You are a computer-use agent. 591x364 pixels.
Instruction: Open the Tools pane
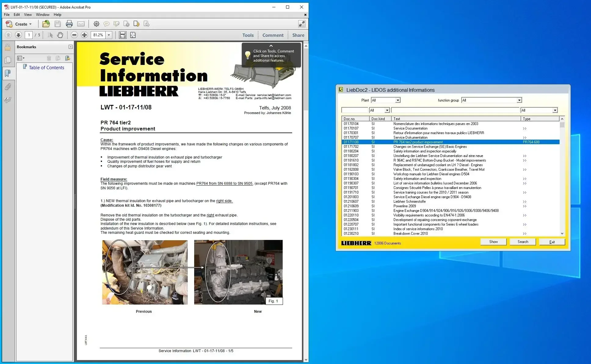pyautogui.click(x=248, y=35)
